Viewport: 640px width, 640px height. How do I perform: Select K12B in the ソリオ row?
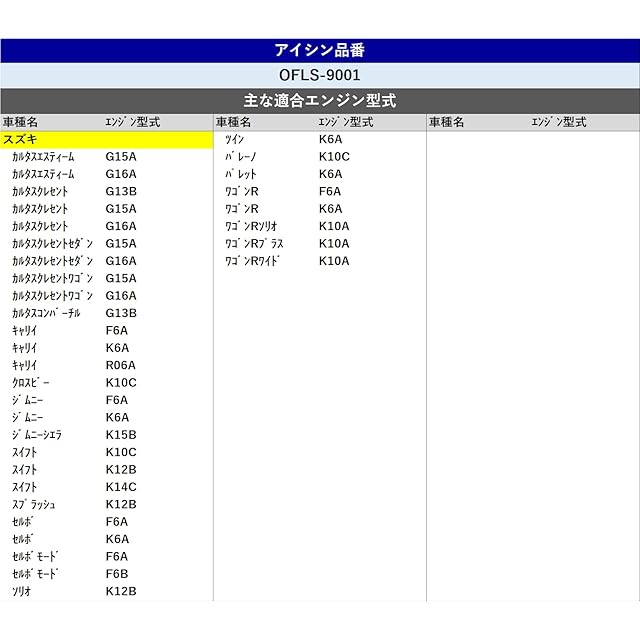121,591
